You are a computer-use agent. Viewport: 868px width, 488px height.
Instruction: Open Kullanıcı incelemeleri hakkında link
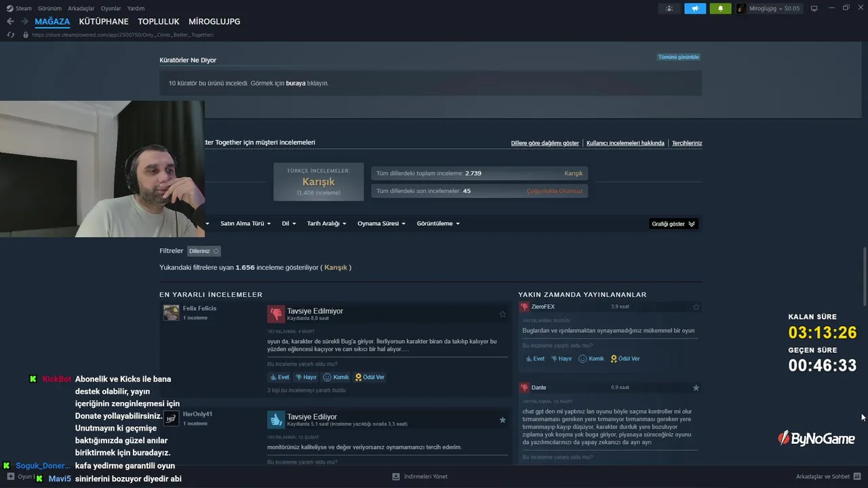pyautogui.click(x=625, y=143)
